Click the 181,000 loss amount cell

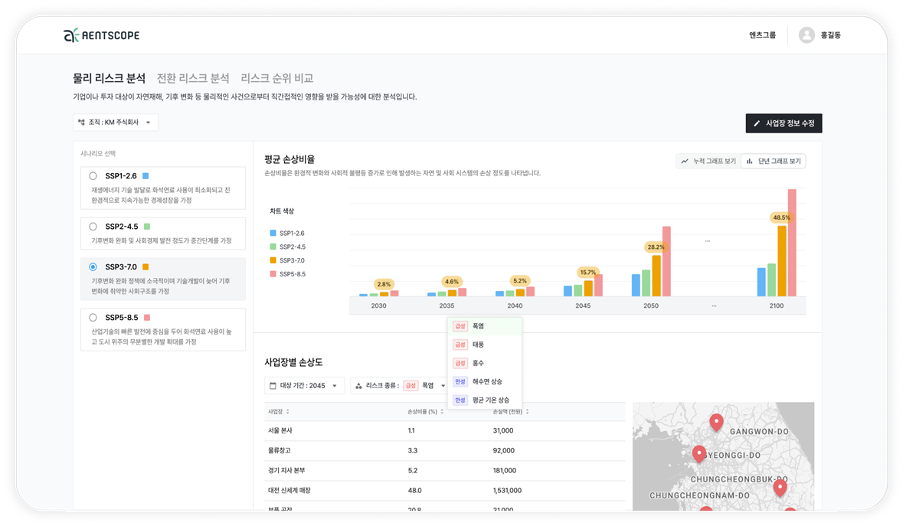pyautogui.click(x=504, y=471)
